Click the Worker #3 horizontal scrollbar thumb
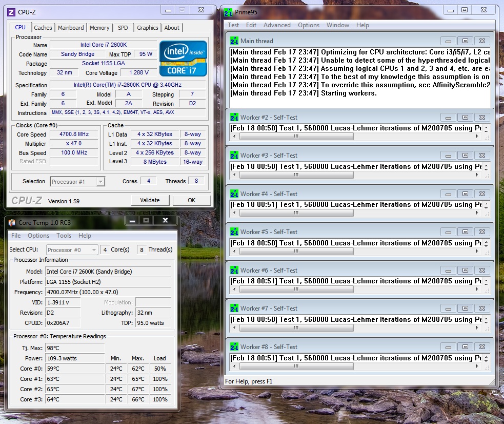Screen dimensions: 504x424 [x=296, y=175]
